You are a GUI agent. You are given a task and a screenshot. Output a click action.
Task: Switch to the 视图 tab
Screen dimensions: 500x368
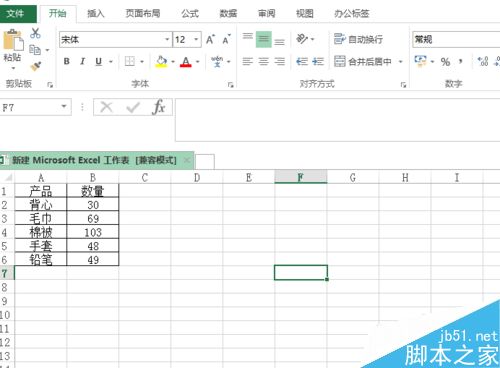[x=305, y=13]
